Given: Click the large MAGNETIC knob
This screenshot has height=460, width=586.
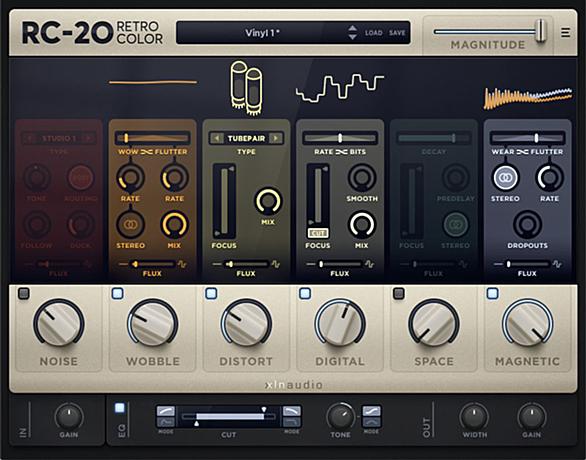Looking at the screenshot, I should click(528, 322).
